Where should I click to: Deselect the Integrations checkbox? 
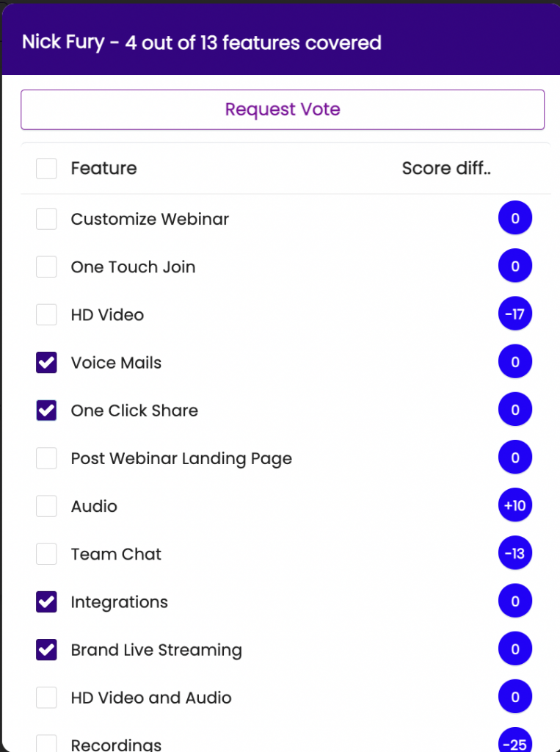click(46, 602)
